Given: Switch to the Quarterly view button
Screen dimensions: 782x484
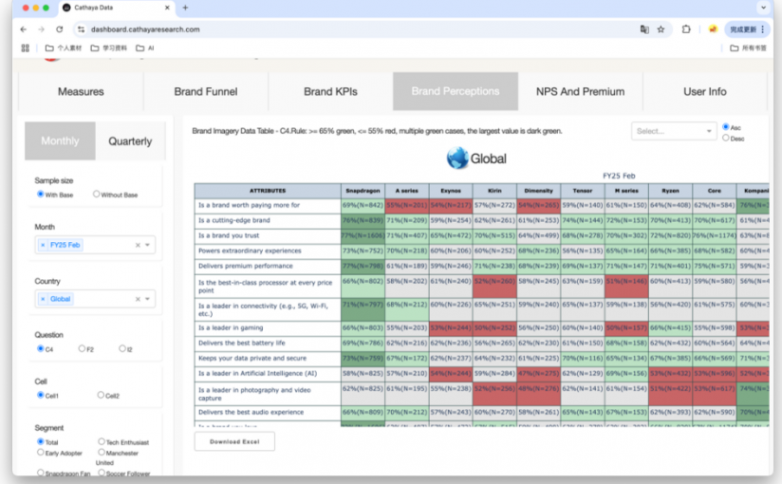Looking at the screenshot, I should pyautogui.click(x=130, y=141).
